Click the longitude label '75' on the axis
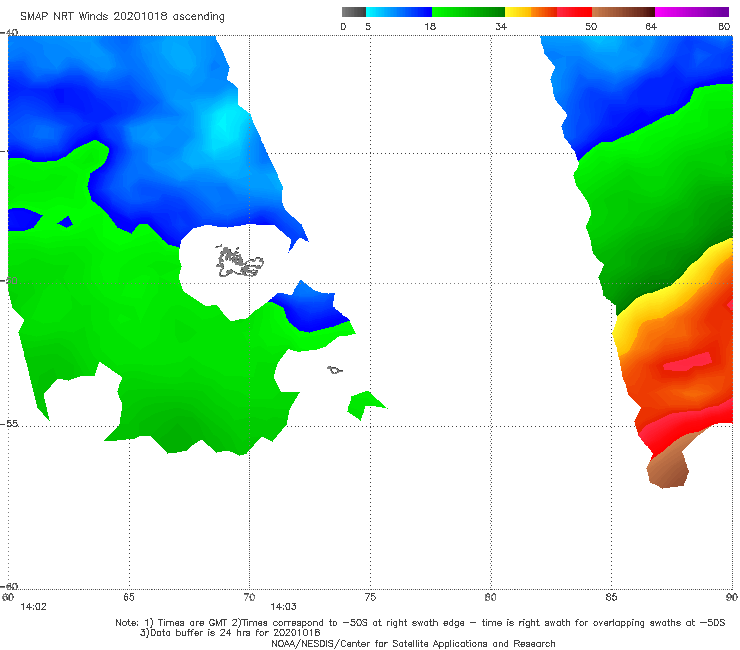 370,597
